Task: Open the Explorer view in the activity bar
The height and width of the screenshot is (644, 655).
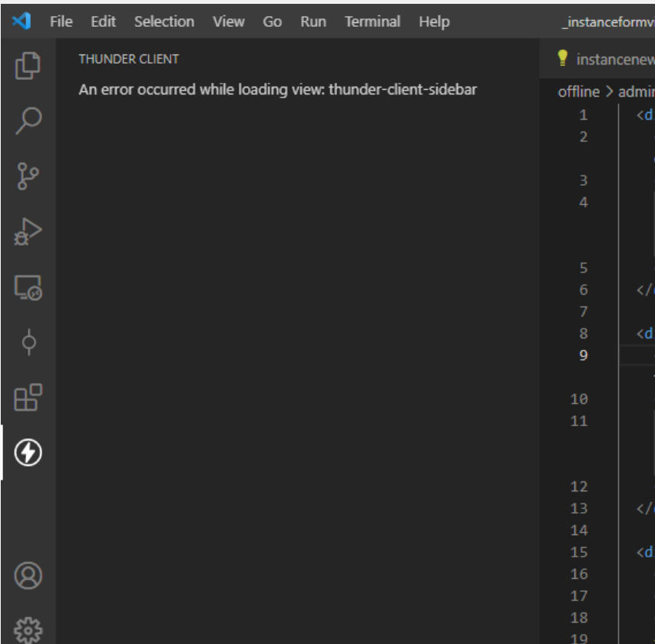Action: (x=28, y=66)
